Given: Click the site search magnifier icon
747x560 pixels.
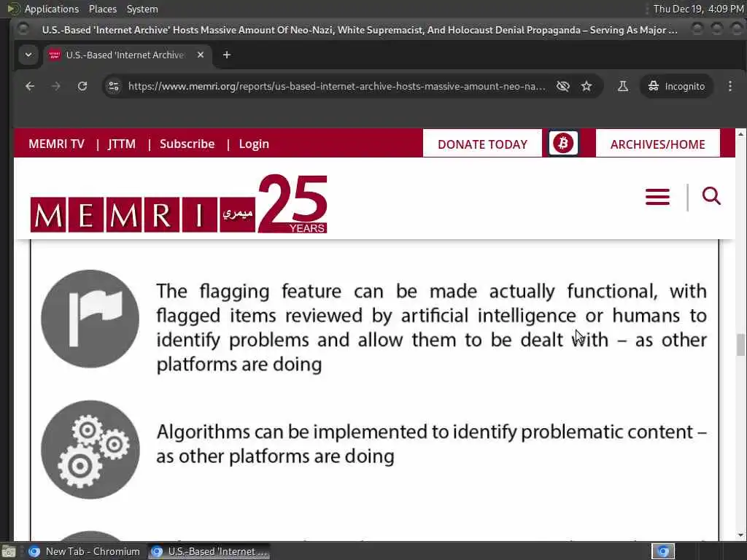Looking at the screenshot, I should (x=711, y=195).
